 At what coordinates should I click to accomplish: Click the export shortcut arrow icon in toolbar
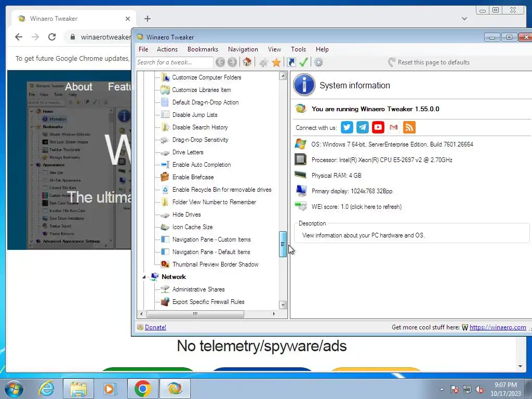pos(291,62)
